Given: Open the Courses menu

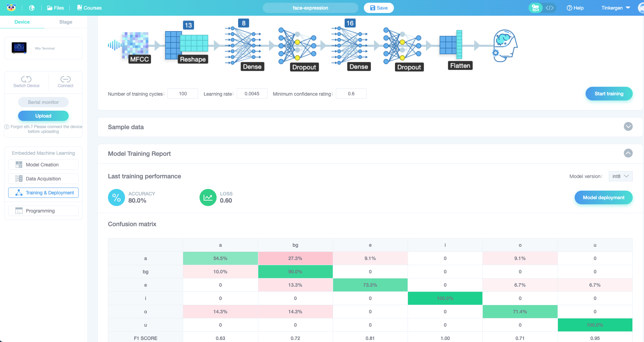Looking at the screenshot, I should coord(90,8).
